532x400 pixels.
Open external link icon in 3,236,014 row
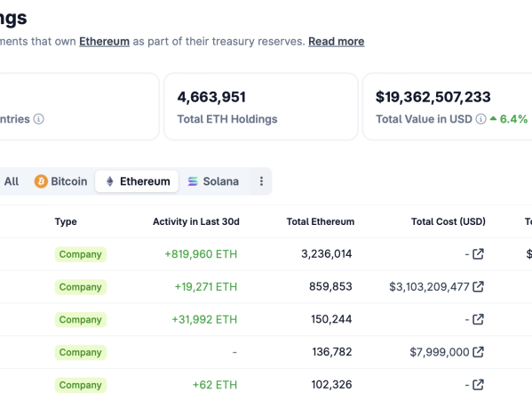click(x=478, y=253)
